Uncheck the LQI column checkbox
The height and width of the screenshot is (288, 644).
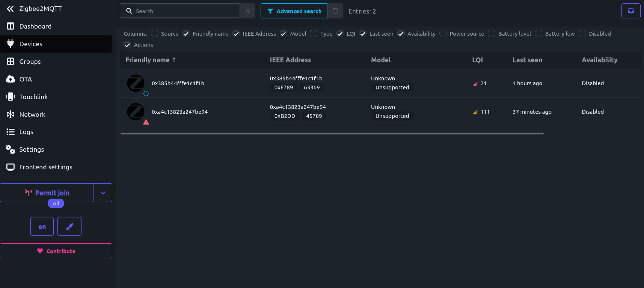340,34
